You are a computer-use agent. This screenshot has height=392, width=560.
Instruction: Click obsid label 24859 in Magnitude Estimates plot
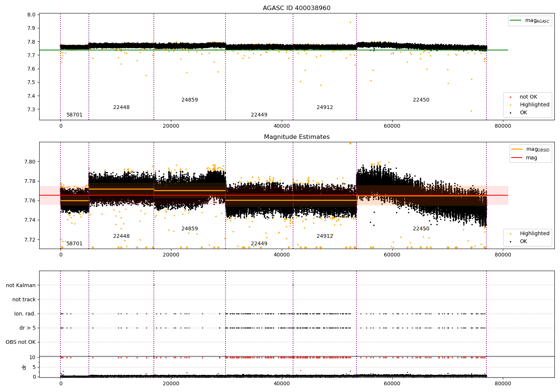pyautogui.click(x=190, y=228)
